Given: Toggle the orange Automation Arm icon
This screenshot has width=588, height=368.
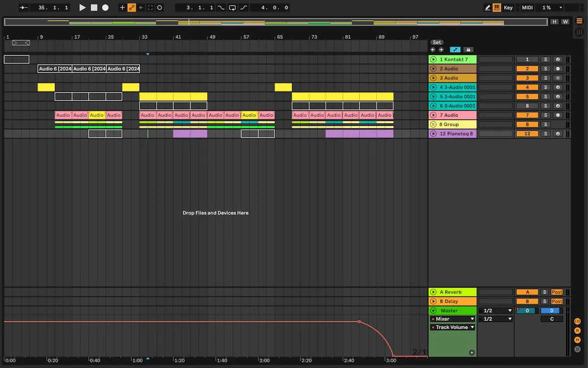Looking at the screenshot, I should [132, 8].
